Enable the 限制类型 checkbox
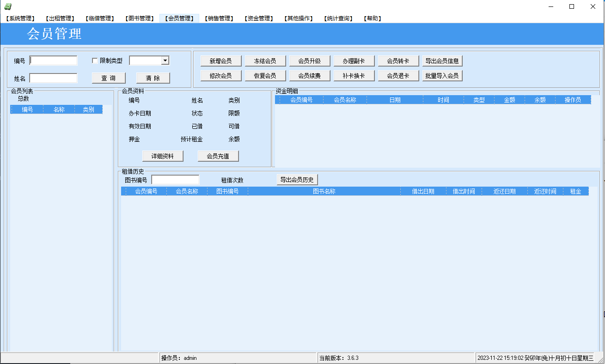605x364 pixels. (95, 61)
